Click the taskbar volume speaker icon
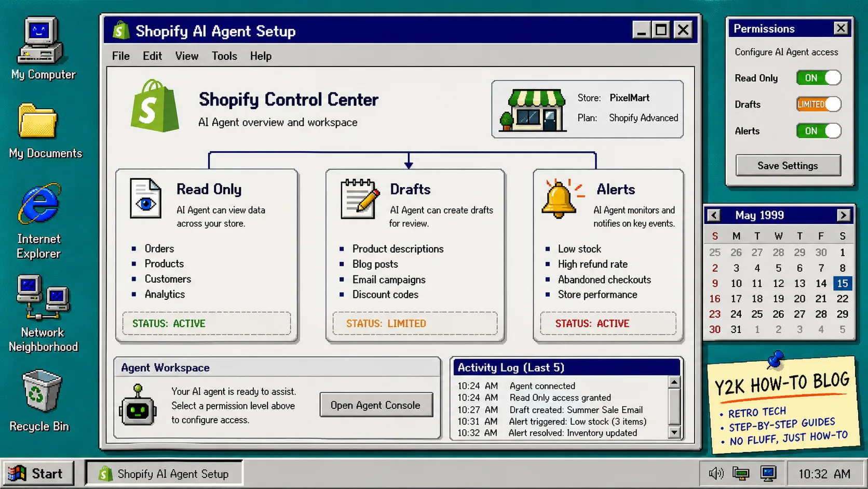Viewport: 868px width, 489px height. (x=716, y=473)
